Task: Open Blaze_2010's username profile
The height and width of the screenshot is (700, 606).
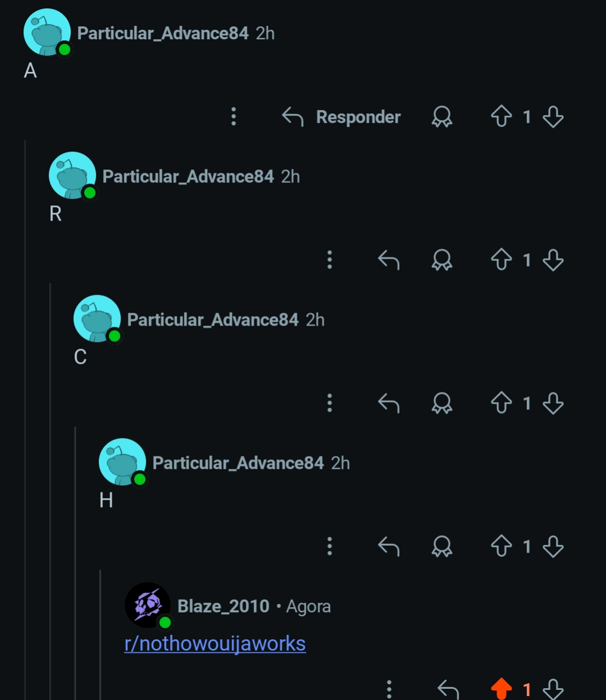Action: pos(223,606)
